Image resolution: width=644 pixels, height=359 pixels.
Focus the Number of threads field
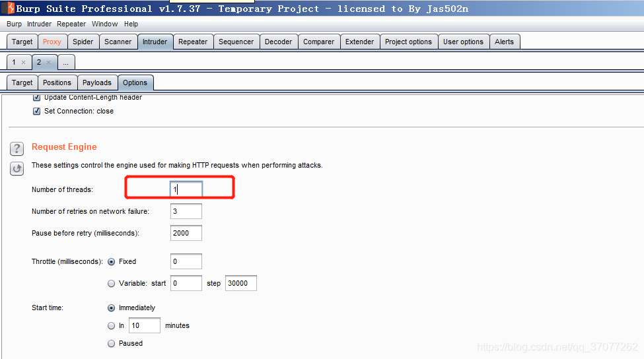tap(186, 189)
